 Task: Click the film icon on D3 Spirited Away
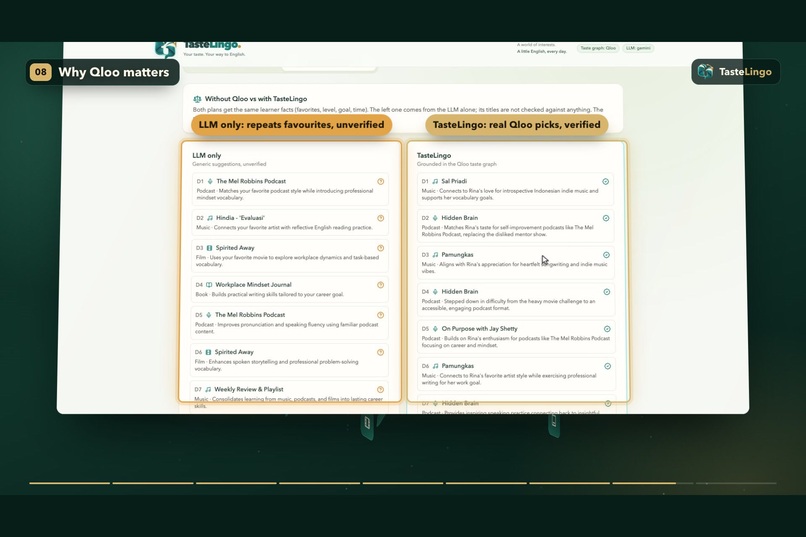point(209,248)
